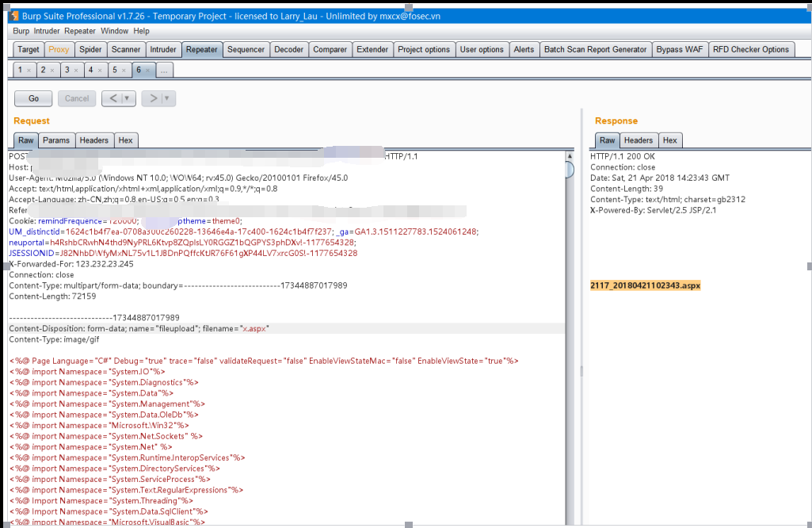Click the Cancel button
The image size is (812, 528).
(77, 98)
